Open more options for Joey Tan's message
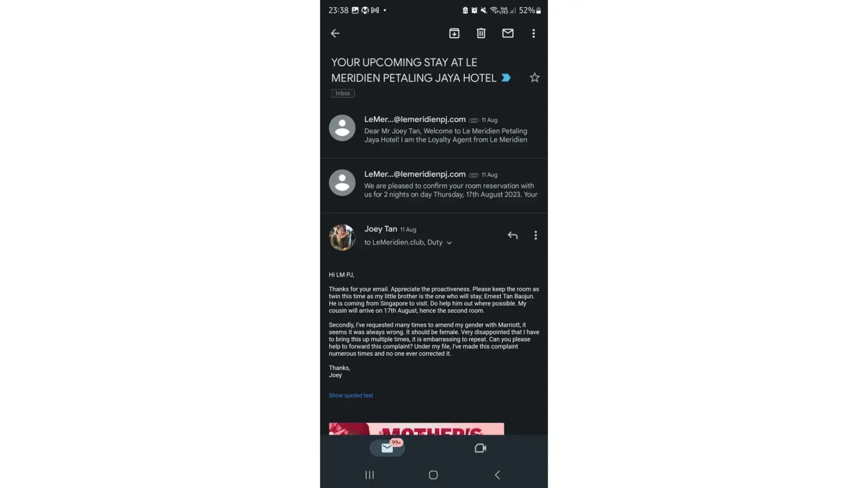The width and height of the screenshot is (868, 488). point(536,235)
